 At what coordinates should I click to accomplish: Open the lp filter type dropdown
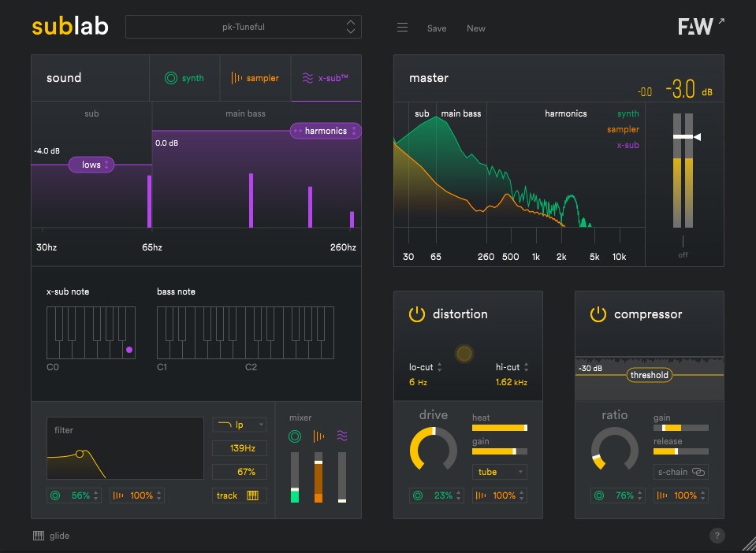pos(240,425)
